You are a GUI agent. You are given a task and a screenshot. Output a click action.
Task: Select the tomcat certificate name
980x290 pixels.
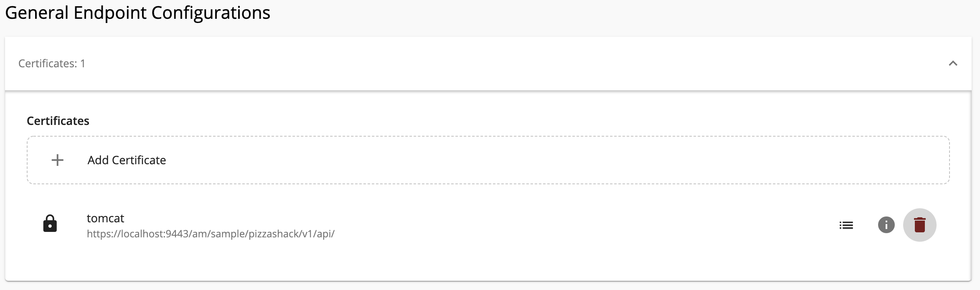click(x=105, y=218)
